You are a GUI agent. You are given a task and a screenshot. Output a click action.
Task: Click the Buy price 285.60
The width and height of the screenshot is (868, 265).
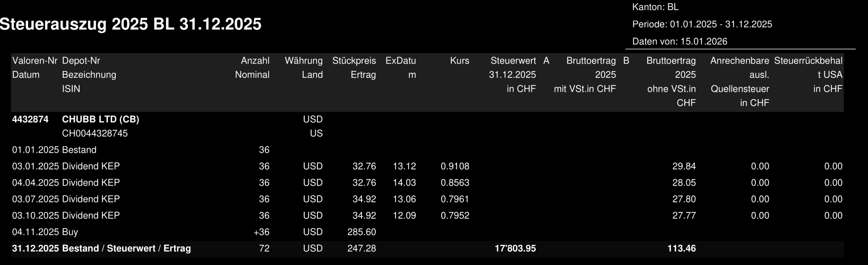click(x=361, y=232)
